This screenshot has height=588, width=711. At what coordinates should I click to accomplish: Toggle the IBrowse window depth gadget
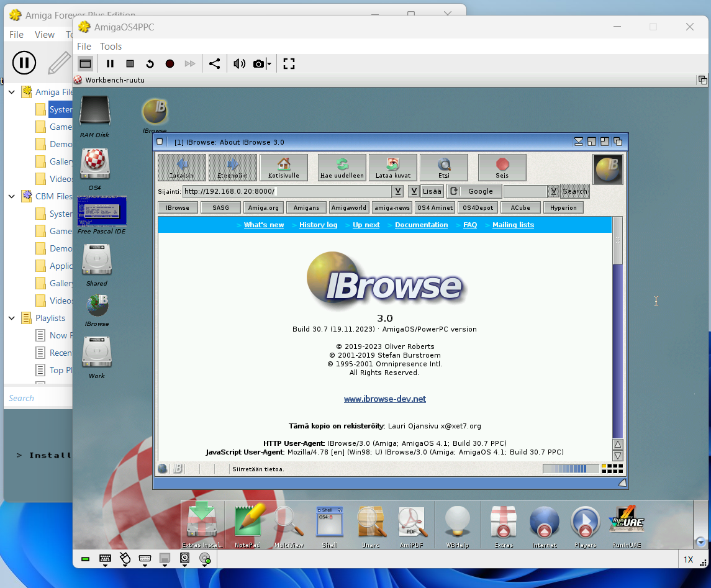point(618,142)
